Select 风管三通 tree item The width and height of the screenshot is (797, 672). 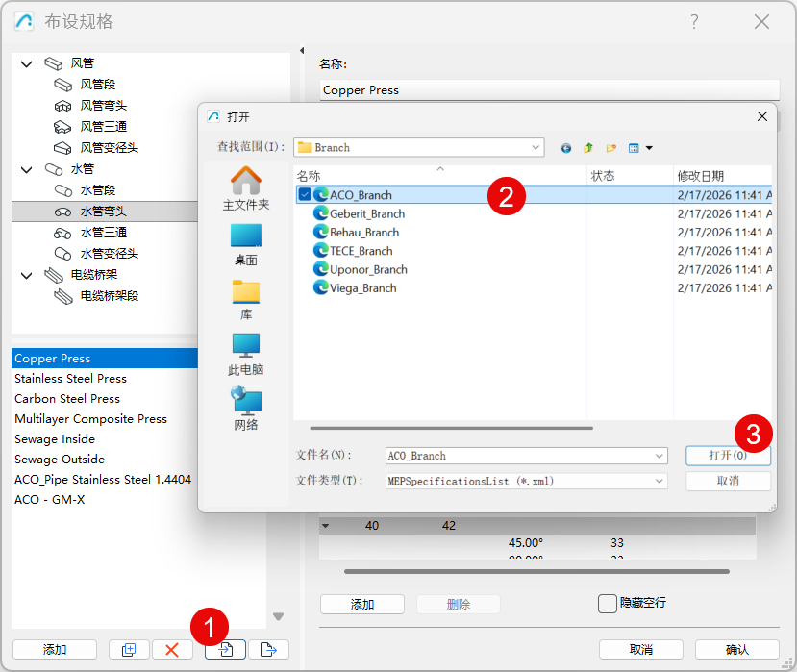(103, 127)
